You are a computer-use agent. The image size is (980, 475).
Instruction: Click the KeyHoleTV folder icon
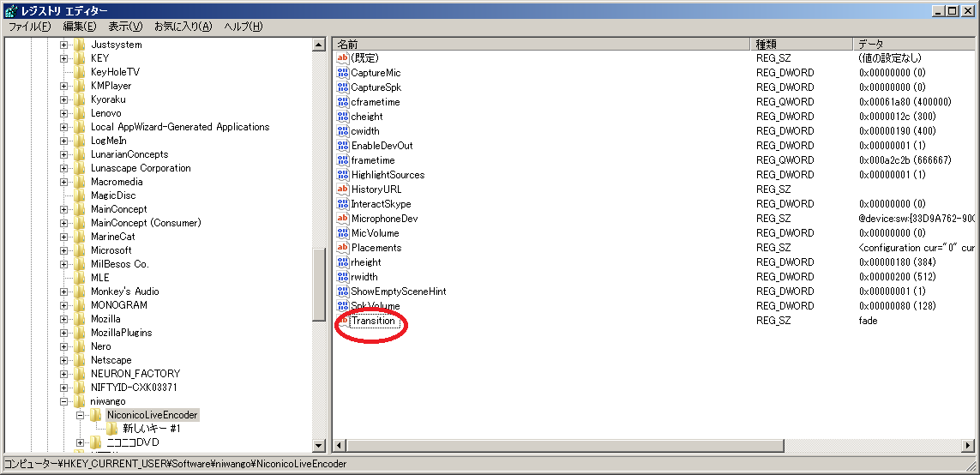tap(80, 72)
